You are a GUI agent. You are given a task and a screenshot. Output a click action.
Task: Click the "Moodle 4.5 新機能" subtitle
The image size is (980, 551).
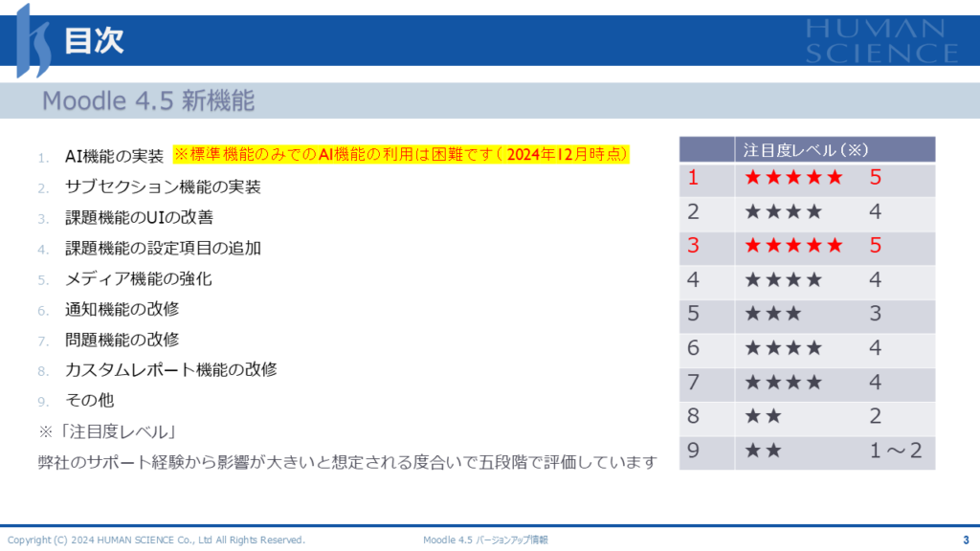148,100
